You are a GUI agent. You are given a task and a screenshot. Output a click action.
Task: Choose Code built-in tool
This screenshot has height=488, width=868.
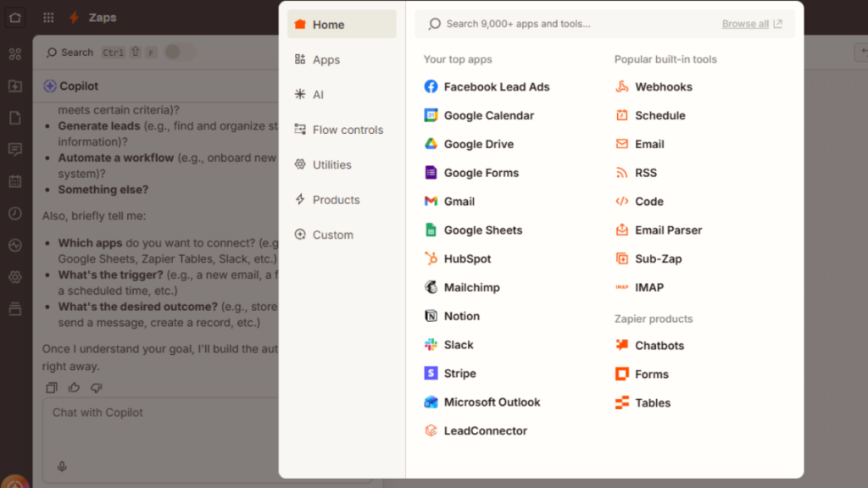pos(639,202)
